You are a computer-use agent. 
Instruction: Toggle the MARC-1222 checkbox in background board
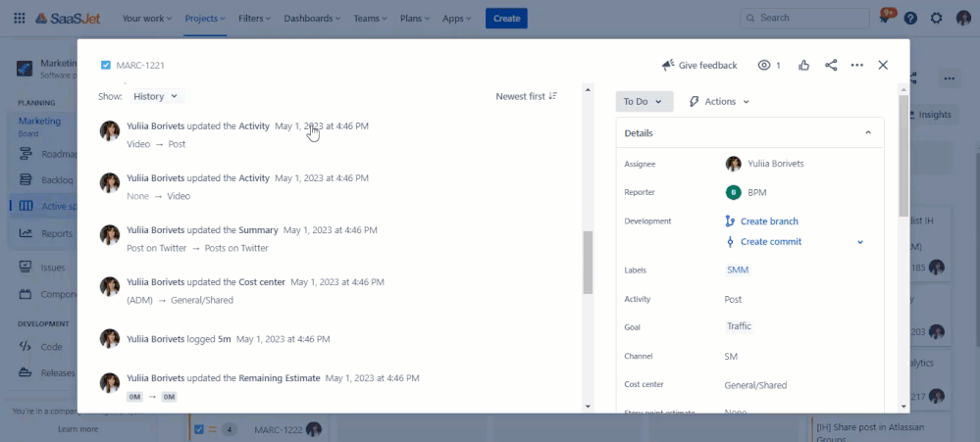[x=199, y=429]
